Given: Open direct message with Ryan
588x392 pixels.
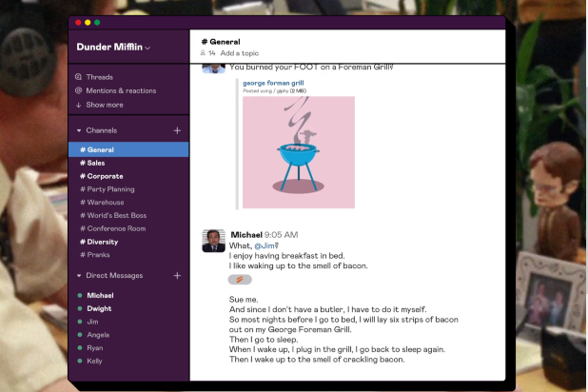Looking at the screenshot, I should (x=94, y=347).
